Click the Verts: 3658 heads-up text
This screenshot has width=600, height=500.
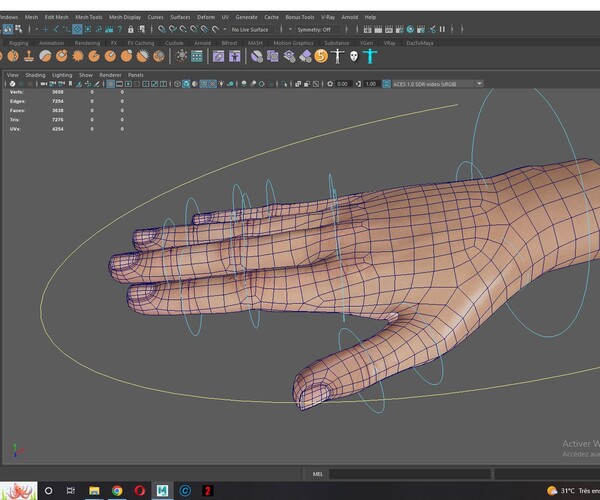click(x=36, y=92)
